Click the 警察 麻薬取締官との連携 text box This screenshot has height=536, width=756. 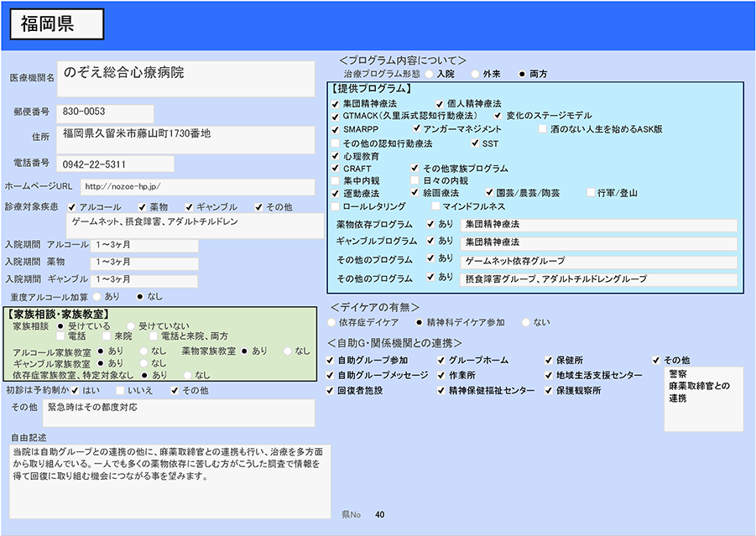tap(702, 398)
